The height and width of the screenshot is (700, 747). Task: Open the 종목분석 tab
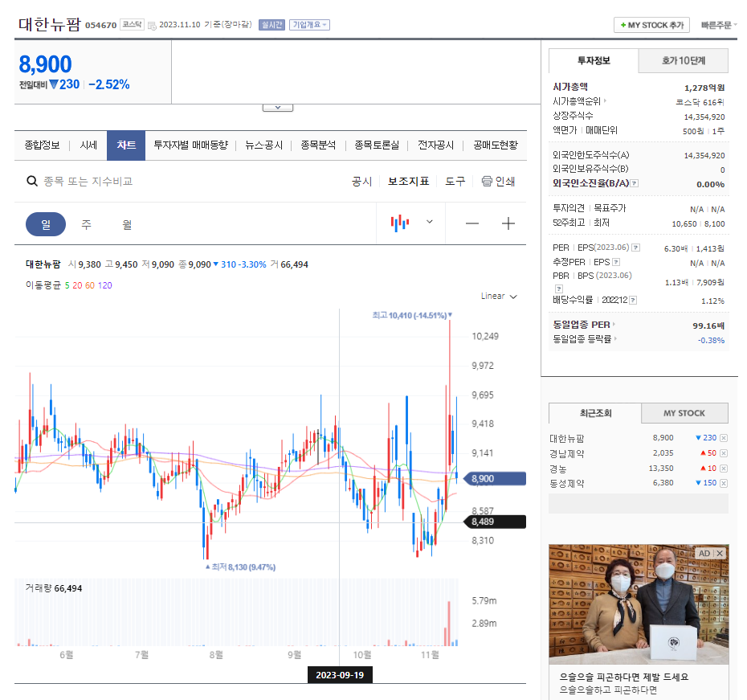[x=318, y=145]
